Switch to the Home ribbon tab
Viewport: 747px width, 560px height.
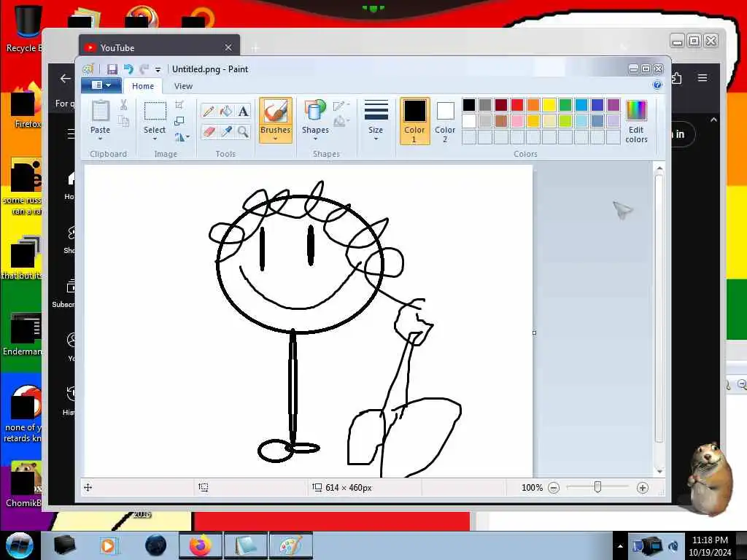coord(143,86)
